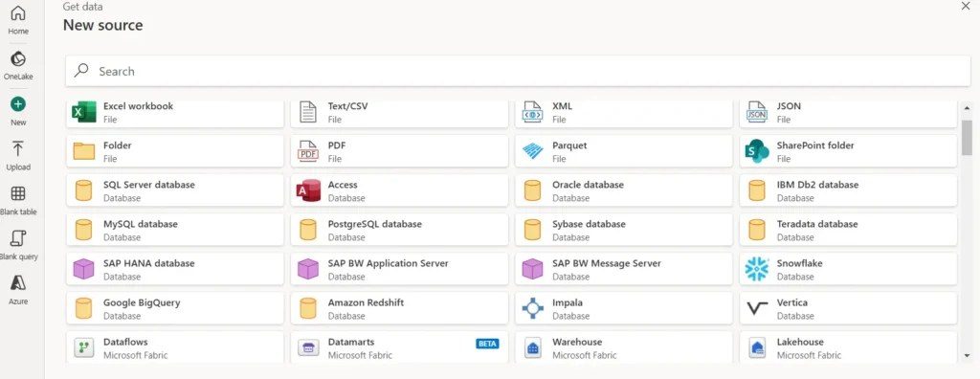This screenshot has height=379, width=980.
Task: Click the 'Vertica' label text
Action: tap(791, 302)
